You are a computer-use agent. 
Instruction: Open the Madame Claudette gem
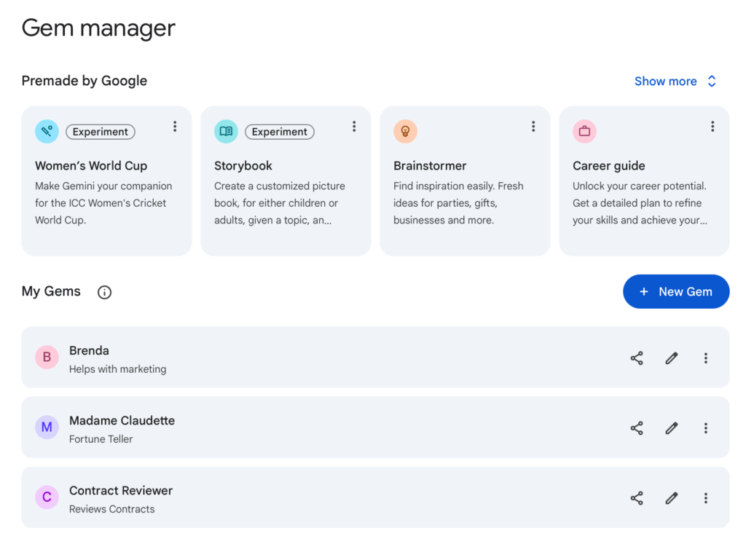pyautogui.click(x=122, y=421)
